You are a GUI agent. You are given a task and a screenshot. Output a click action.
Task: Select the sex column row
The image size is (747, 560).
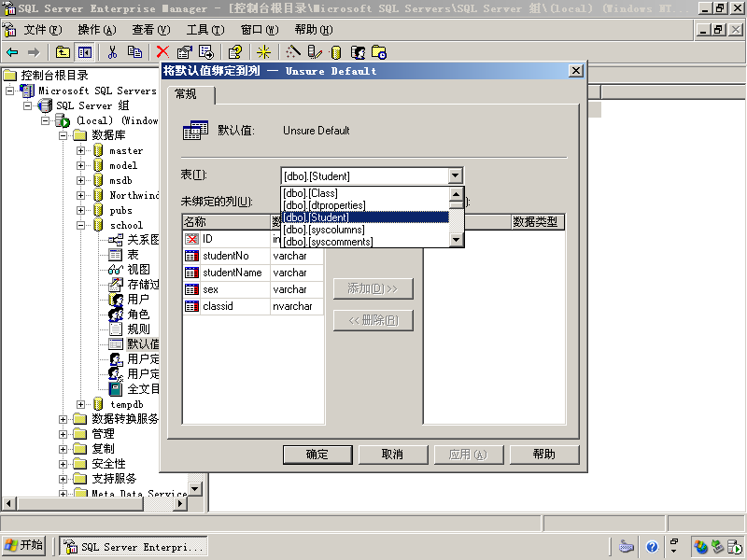point(253,289)
